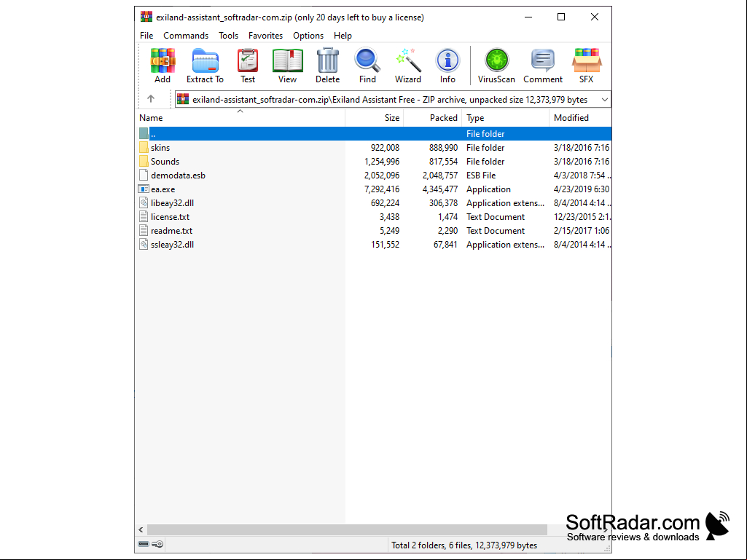Open the Help menu
Screen dimensions: 747x560
[343, 36]
